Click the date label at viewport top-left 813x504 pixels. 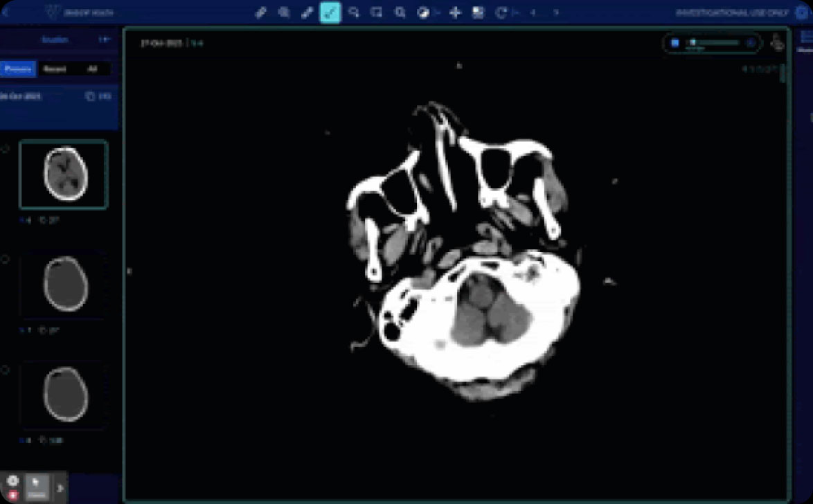(x=161, y=43)
